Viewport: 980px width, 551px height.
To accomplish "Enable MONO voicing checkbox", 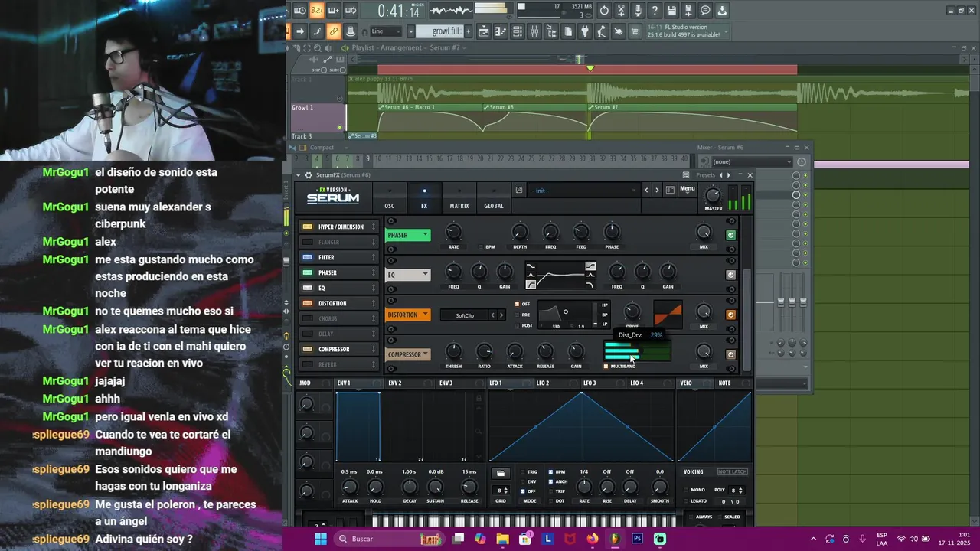I will tap(686, 490).
